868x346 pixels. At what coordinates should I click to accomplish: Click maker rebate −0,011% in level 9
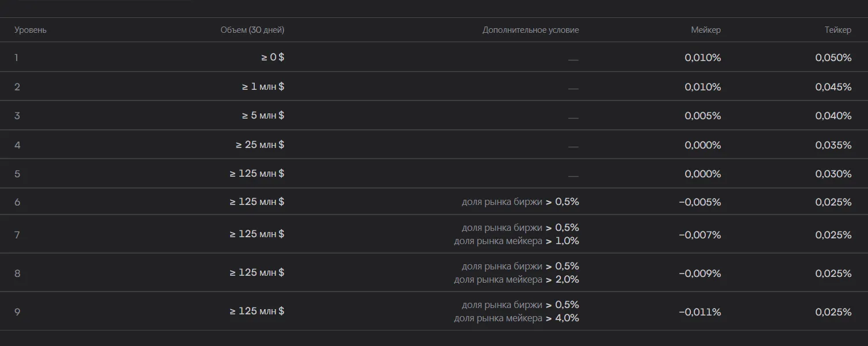(x=700, y=312)
